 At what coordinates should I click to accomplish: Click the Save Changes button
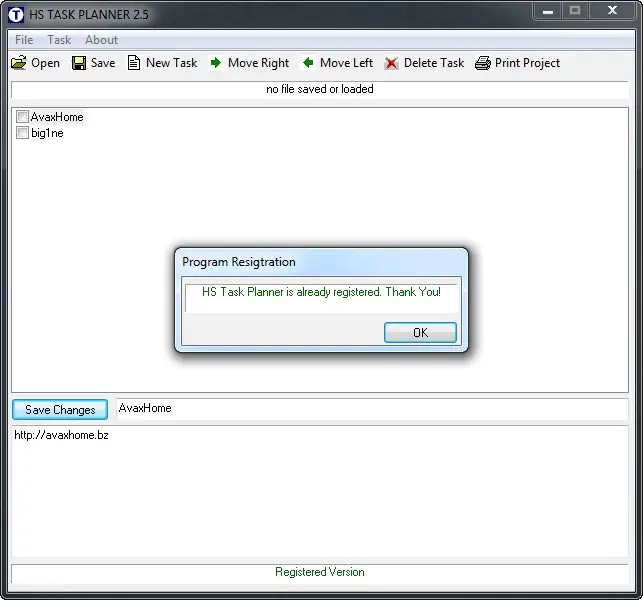pyautogui.click(x=60, y=410)
